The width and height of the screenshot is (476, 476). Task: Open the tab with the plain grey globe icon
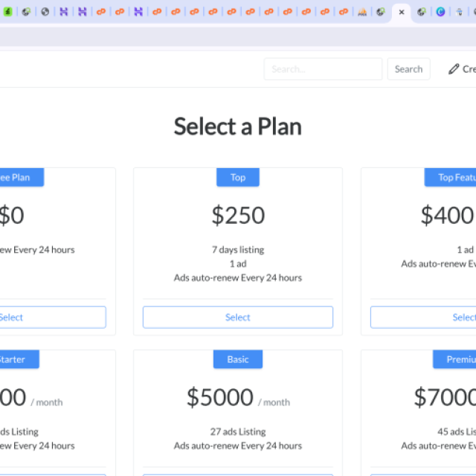[45, 12]
